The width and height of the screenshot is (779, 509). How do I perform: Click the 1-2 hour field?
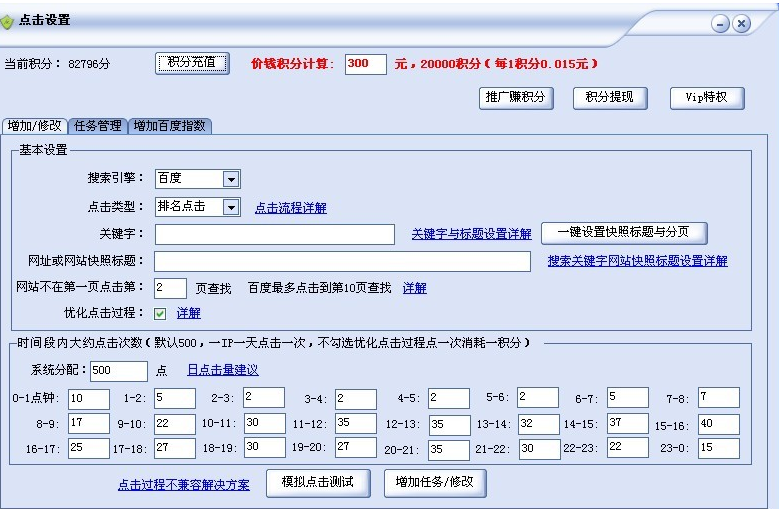(175, 398)
